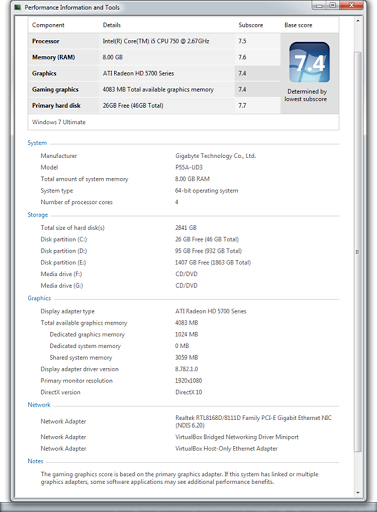Click the 8.00 GB memory details cell
377x512 pixels.
[113, 57]
